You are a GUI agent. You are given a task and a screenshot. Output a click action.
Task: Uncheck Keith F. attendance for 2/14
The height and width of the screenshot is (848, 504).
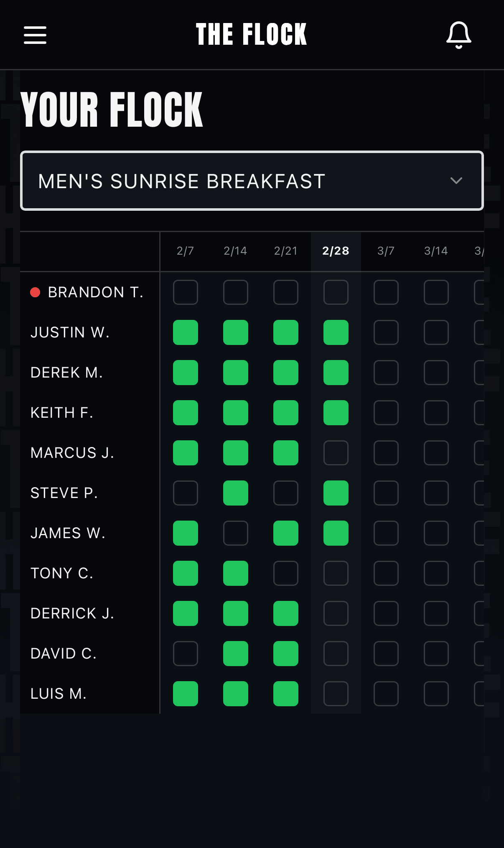(236, 413)
